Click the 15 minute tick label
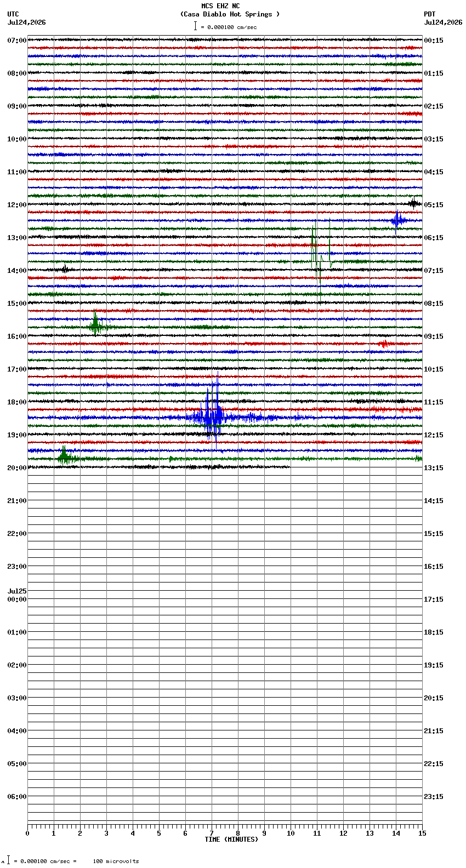 422,833
